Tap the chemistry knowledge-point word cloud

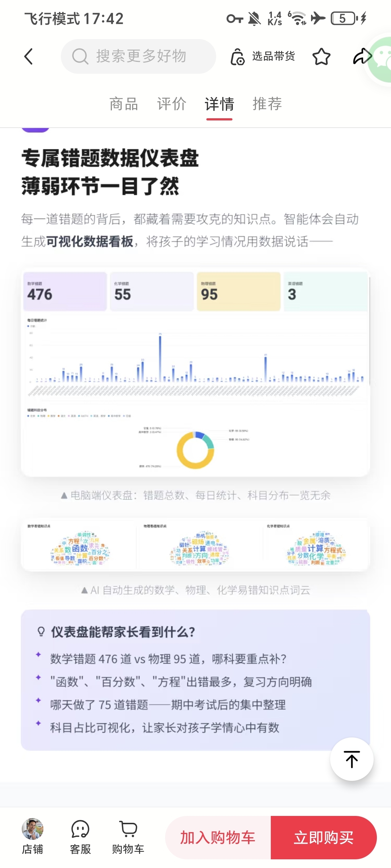coord(316,548)
